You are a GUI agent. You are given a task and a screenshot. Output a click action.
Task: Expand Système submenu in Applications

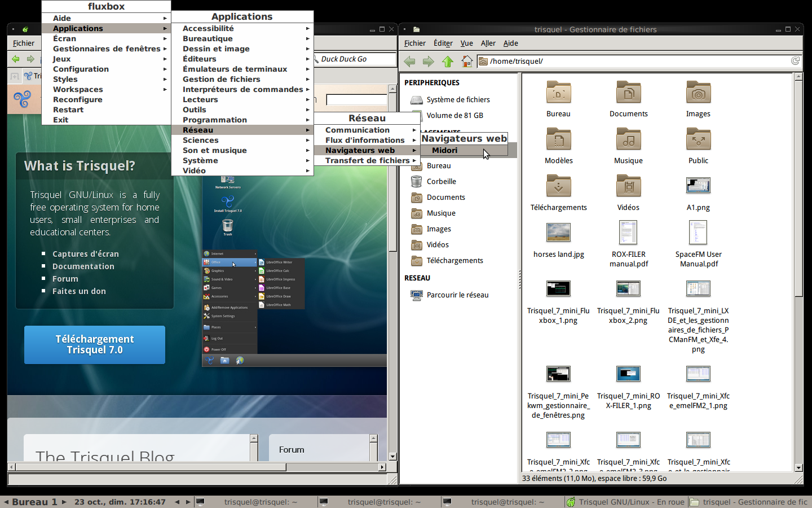242,160
